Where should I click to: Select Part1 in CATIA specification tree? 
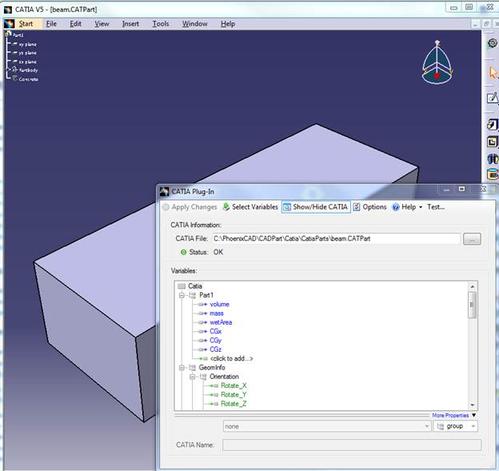(18, 35)
